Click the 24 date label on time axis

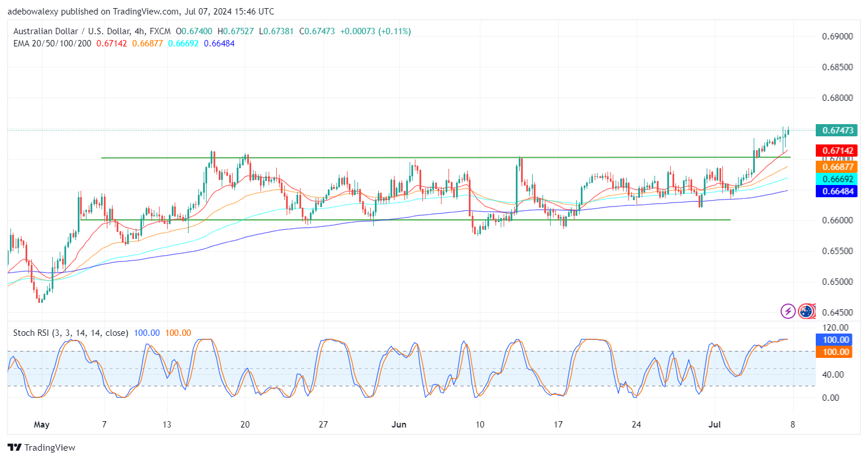(636, 424)
